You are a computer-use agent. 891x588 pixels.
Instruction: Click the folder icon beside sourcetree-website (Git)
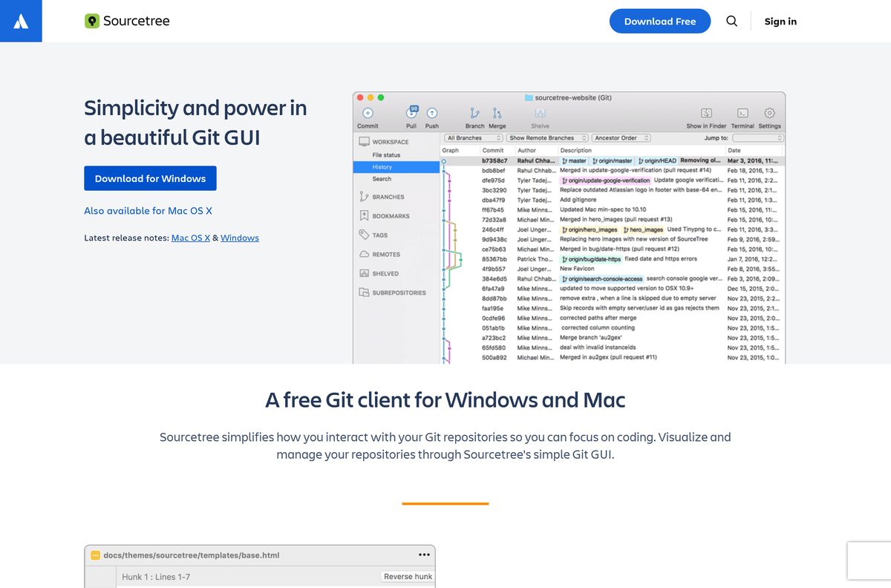coord(529,97)
